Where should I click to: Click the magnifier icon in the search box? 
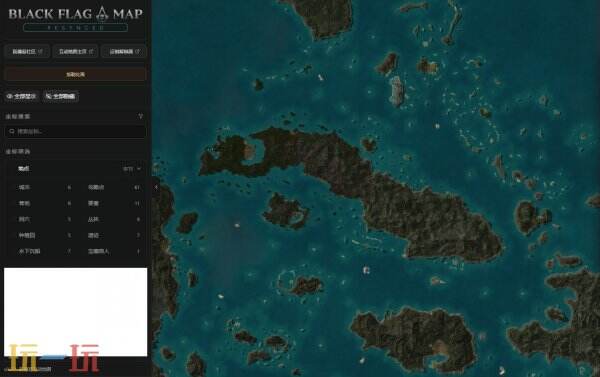point(12,131)
